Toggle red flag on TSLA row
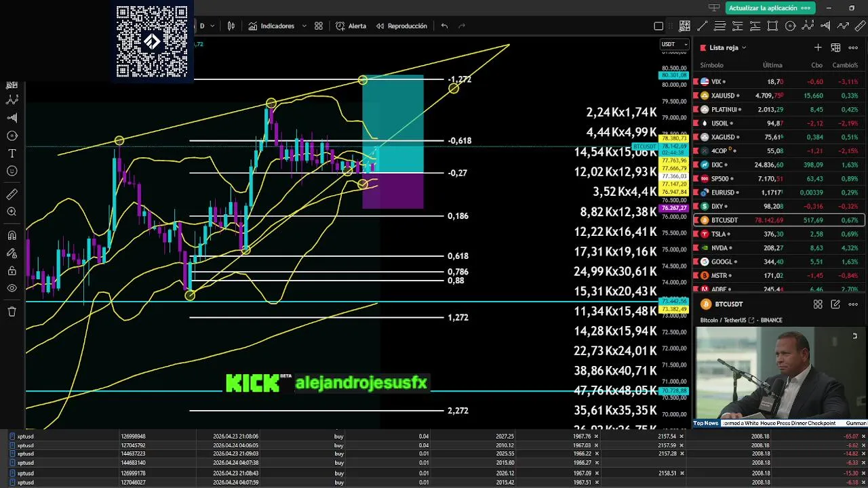This screenshot has width=868, height=488. [x=696, y=234]
